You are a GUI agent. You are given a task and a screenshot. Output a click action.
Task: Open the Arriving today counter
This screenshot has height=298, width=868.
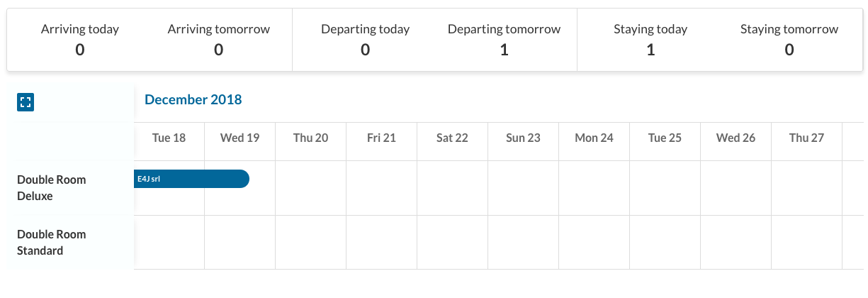(80, 40)
